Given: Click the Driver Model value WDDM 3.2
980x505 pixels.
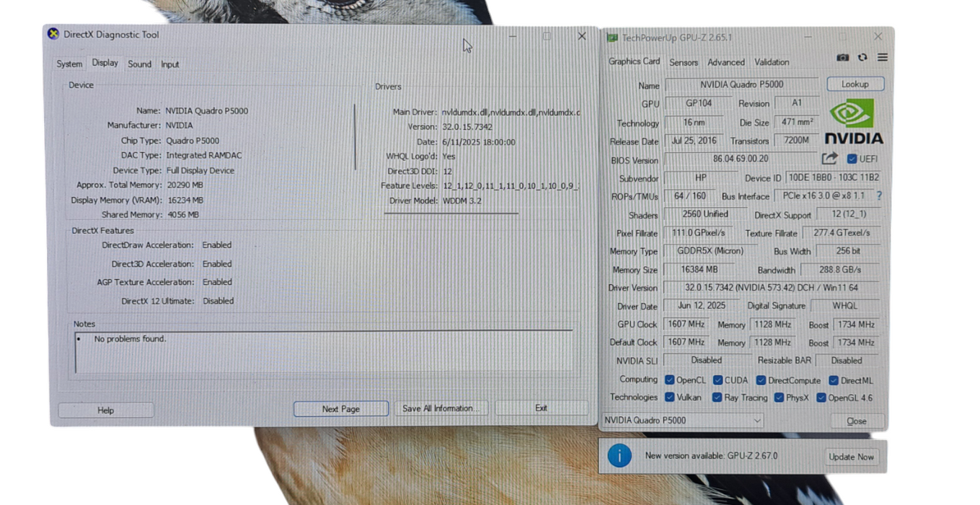Looking at the screenshot, I should point(462,201).
